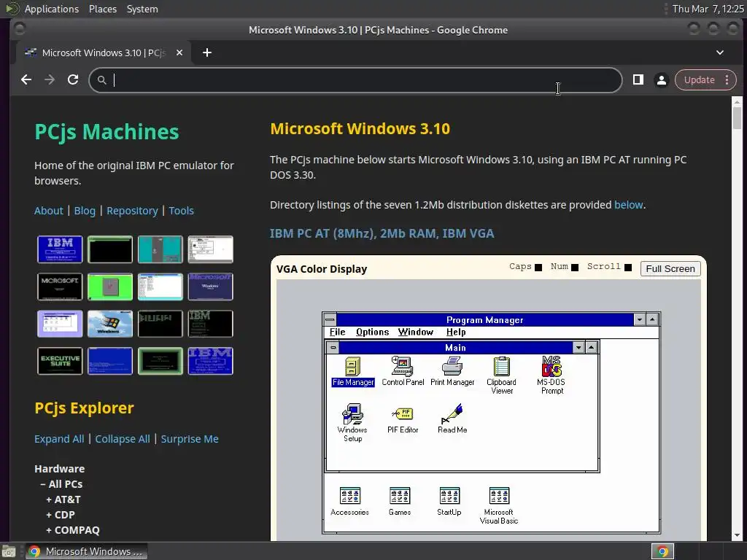This screenshot has width=747, height=560.
Task: Open Microsoft Visual Basic group icon
Action: pyautogui.click(x=499, y=506)
